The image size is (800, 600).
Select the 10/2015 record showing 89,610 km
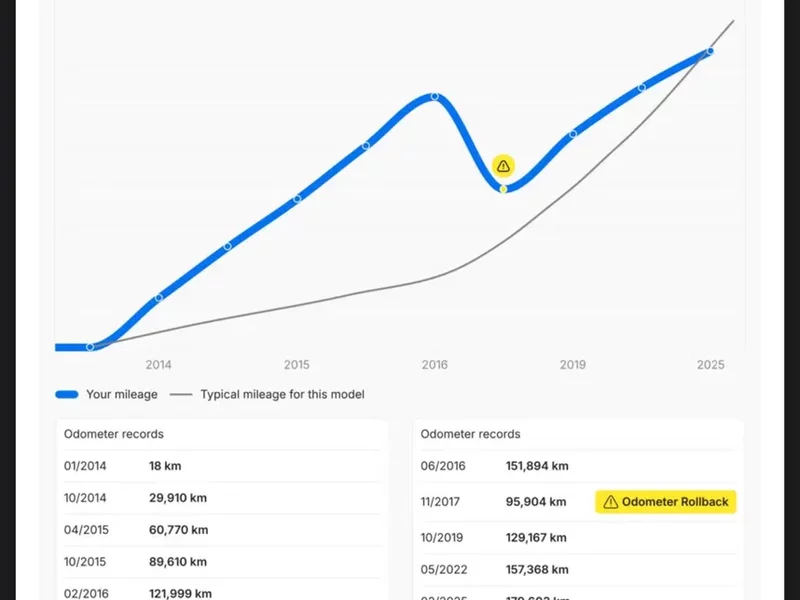[x=222, y=562]
